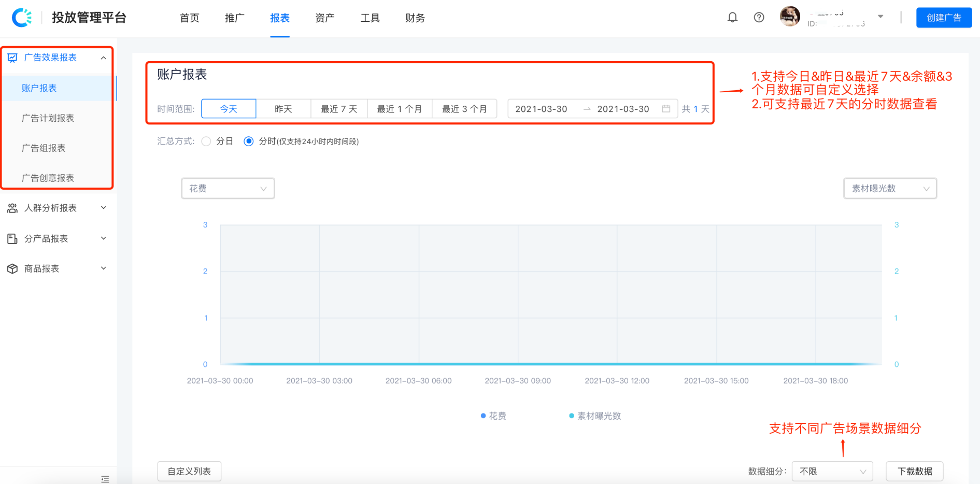Click the help question mark icon

coord(759,17)
